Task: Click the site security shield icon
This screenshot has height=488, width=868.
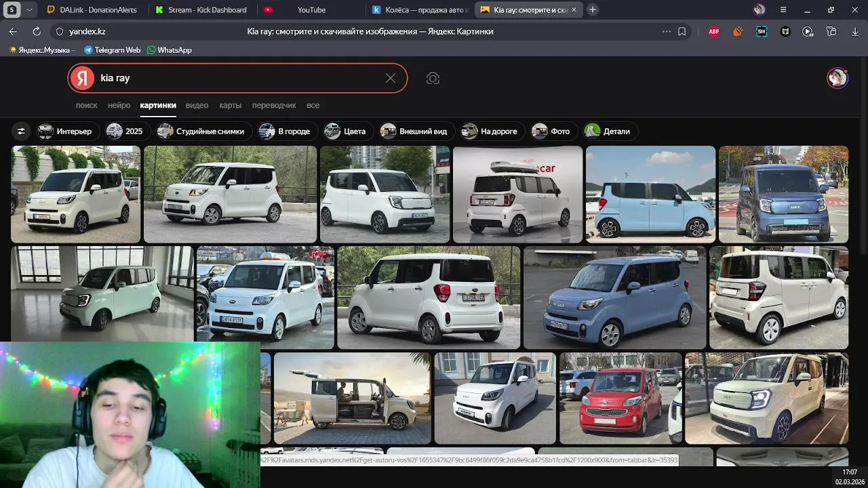Action: (60, 31)
